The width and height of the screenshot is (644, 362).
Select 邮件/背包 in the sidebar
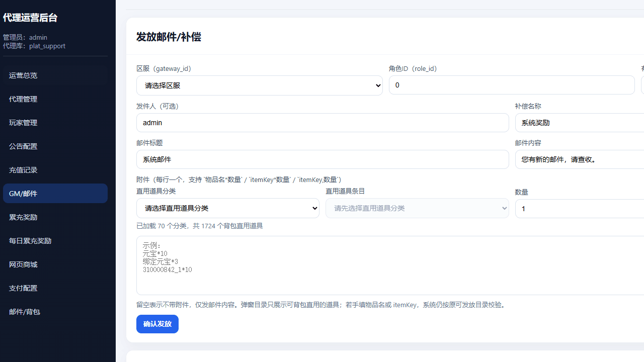(x=24, y=312)
